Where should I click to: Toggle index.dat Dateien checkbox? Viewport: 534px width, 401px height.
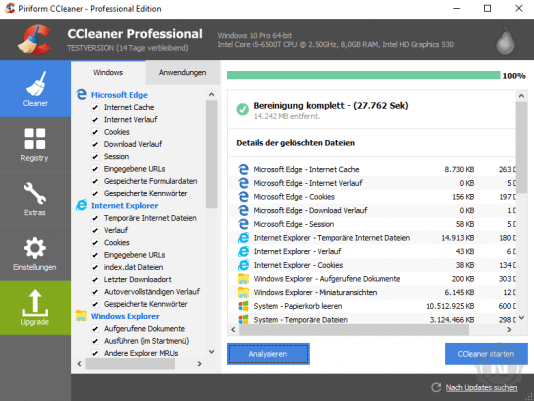click(x=95, y=267)
